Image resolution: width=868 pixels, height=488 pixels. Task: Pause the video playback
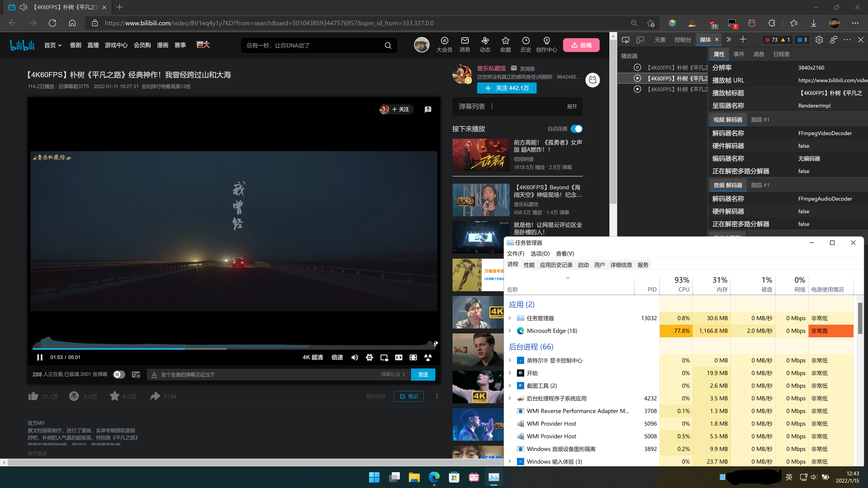pyautogui.click(x=39, y=357)
